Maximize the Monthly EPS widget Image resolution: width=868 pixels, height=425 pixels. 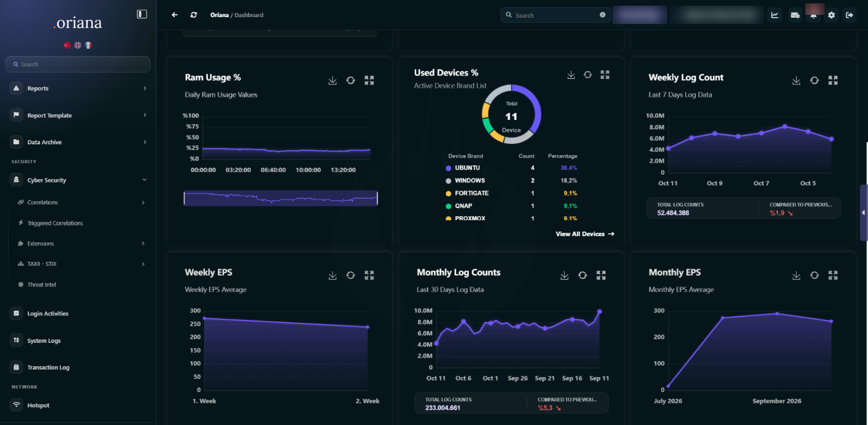[x=833, y=276]
